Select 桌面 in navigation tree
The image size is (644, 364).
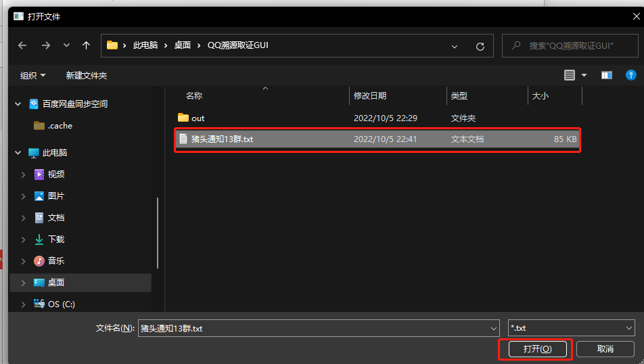(56, 283)
